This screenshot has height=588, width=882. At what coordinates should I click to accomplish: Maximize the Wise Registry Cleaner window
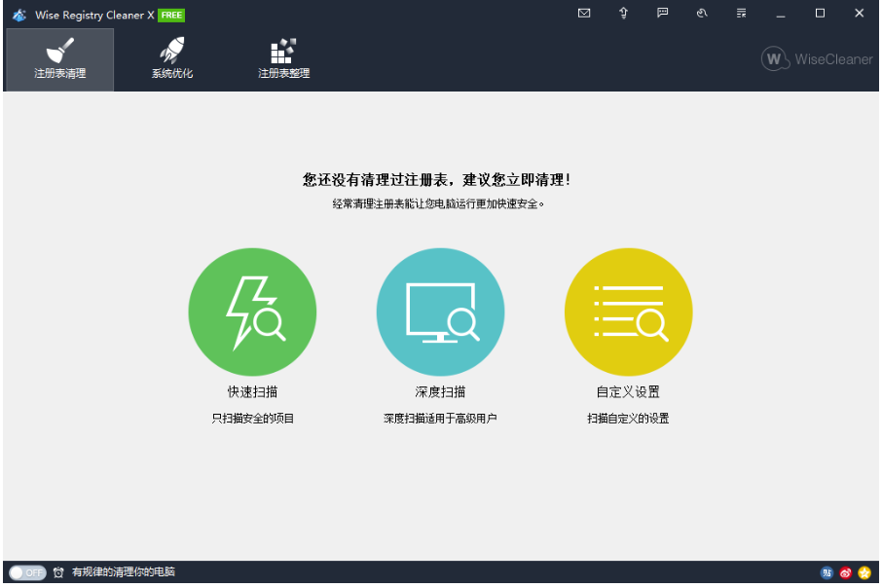820,13
